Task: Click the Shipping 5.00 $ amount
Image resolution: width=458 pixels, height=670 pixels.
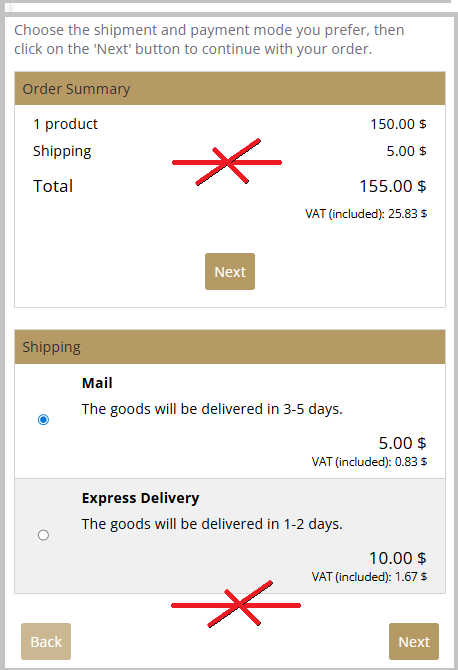Action: point(406,151)
